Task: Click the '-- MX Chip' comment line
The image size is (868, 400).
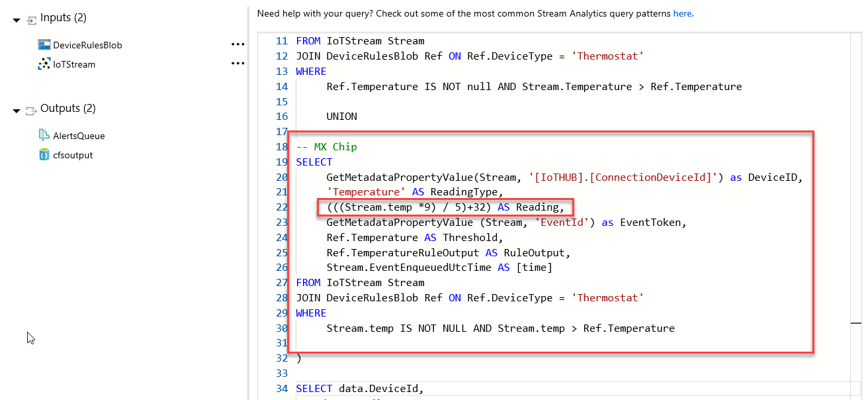Action: click(326, 147)
